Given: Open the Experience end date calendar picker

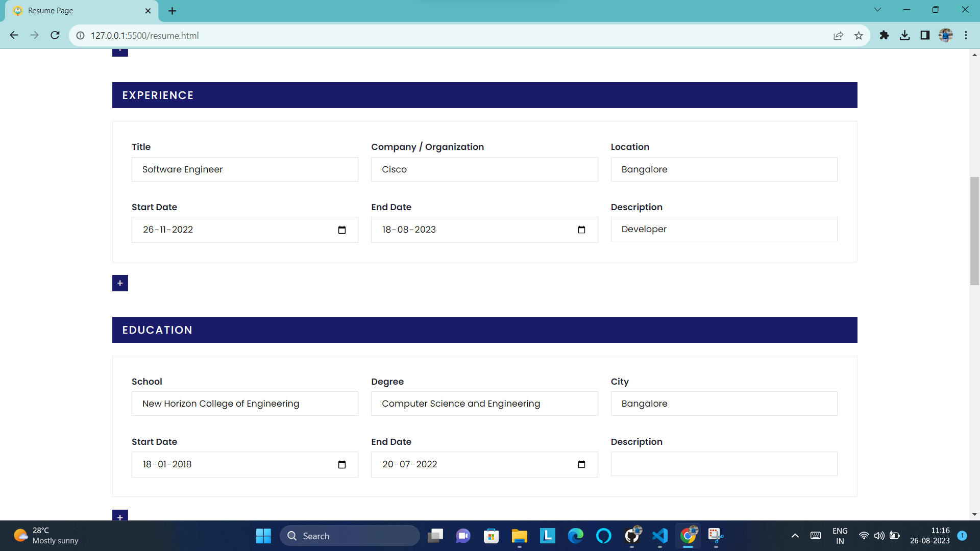Looking at the screenshot, I should pos(581,230).
